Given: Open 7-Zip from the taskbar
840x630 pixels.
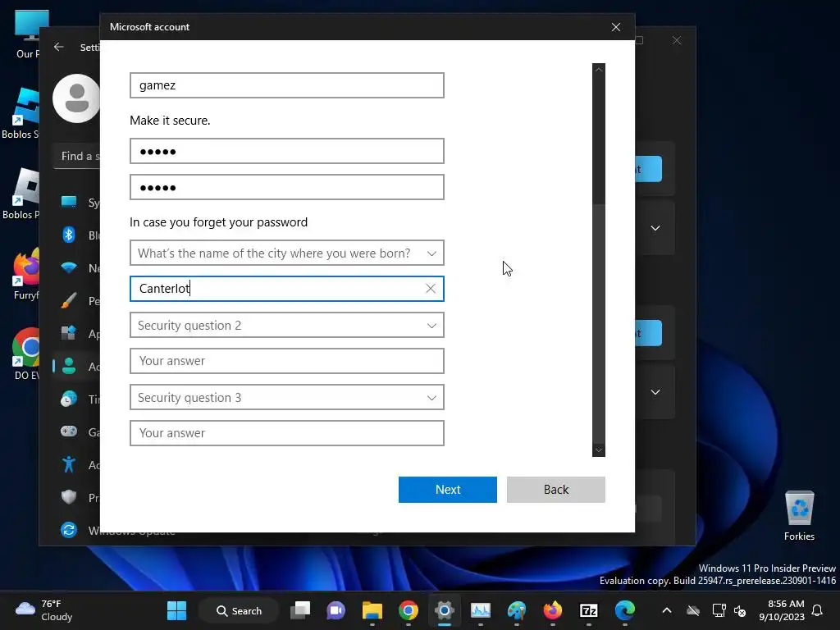Looking at the screenshot, I should tap(589, 610).
